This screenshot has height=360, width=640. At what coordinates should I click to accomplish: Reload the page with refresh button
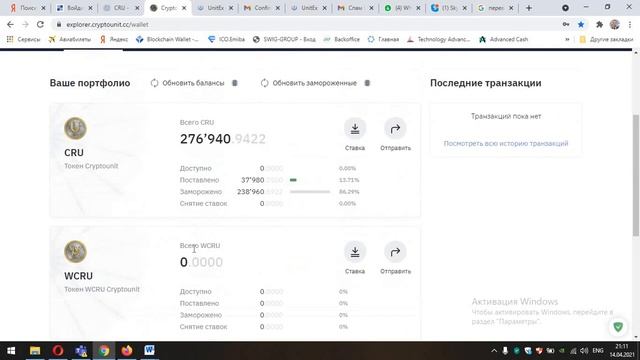pyautogui.click(x=40, y=24)
